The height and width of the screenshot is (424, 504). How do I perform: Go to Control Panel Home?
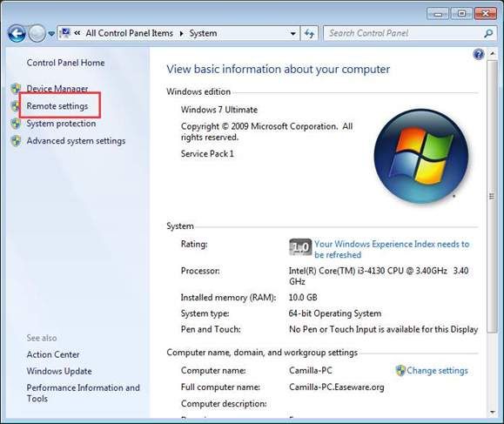click(x=65, y=63)
